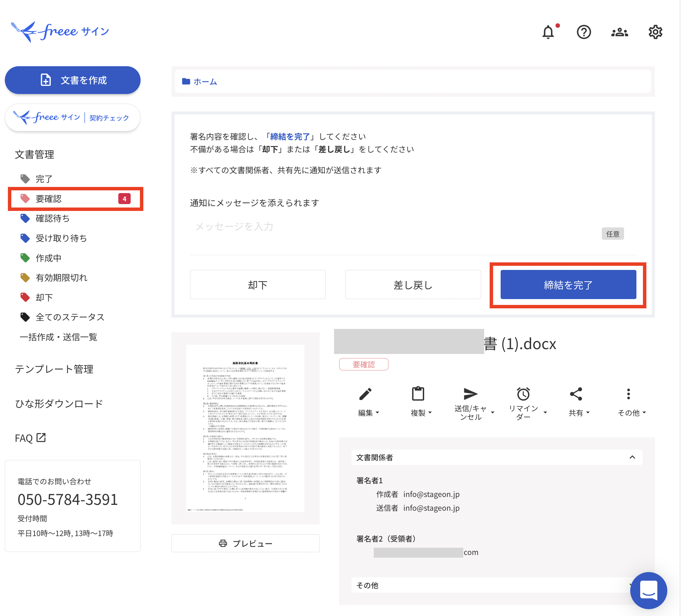Click the 差し戻し button
The height and width of the screenshot is (616, 681).
pyautogui.click(x=413, y=285)
